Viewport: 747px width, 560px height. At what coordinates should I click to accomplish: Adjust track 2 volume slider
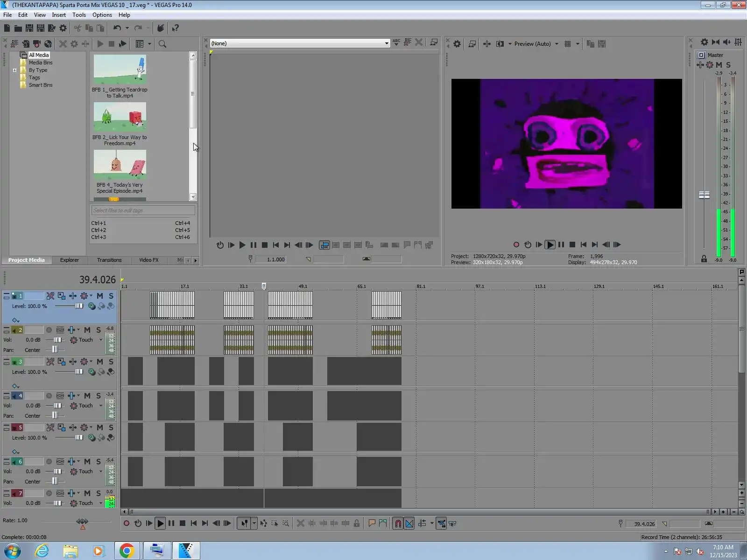coord(57,340)
